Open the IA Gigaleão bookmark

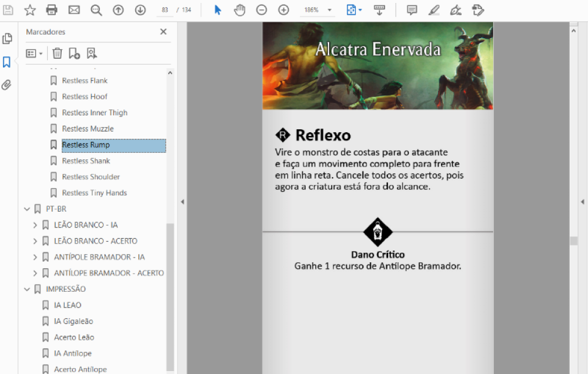pos(73,321)
